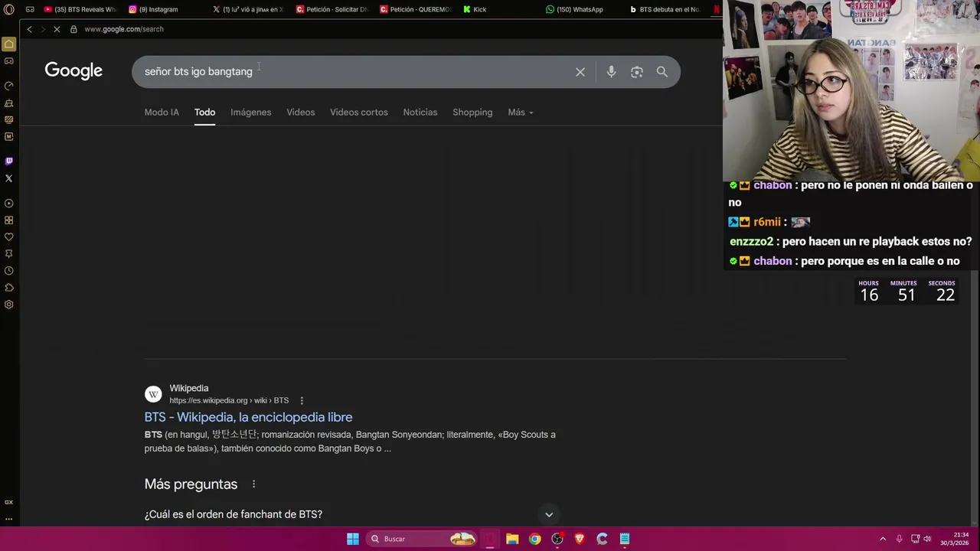
Task: Open the pinboards pin icon in sidebar
Action: click(x=9, y=254)
